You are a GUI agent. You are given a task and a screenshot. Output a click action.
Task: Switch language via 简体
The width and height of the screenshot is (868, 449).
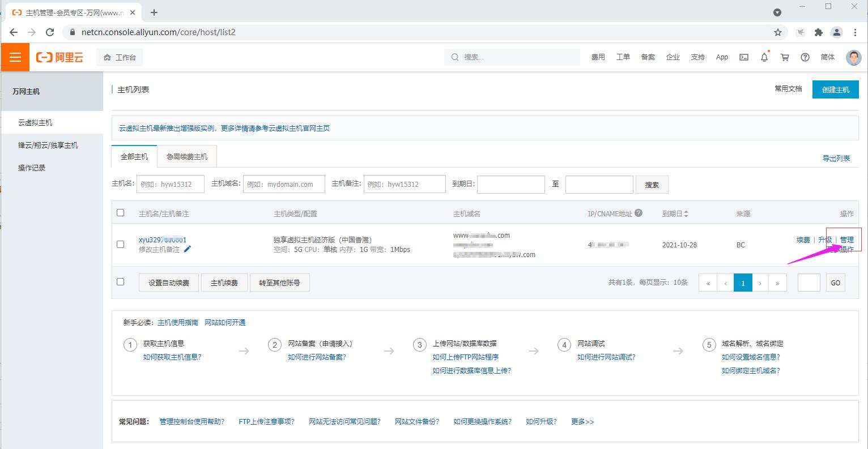point(828,57)
